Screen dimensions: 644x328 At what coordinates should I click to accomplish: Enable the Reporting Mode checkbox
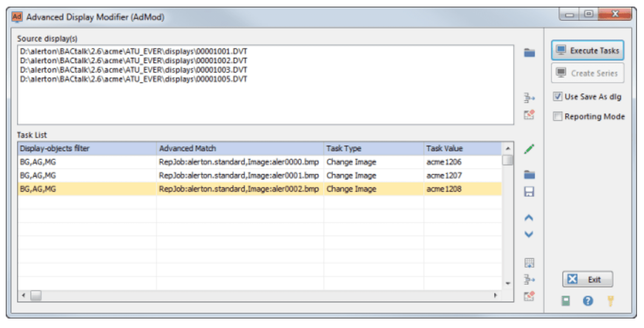pyautogui.click(x=558, y=116)
